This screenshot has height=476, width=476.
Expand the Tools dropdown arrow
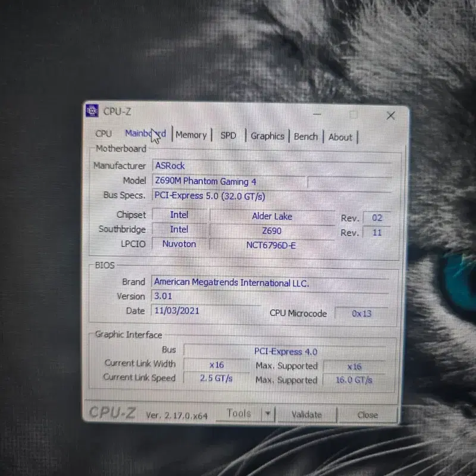coord(268,414)
